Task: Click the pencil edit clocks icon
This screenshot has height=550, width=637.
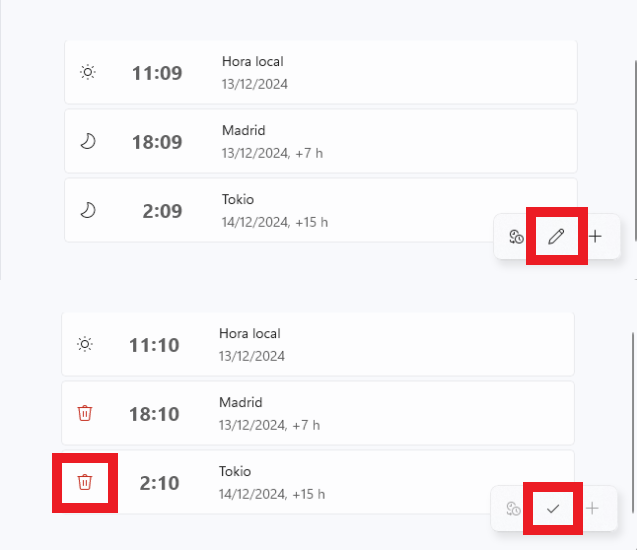Action: [556, 236]
